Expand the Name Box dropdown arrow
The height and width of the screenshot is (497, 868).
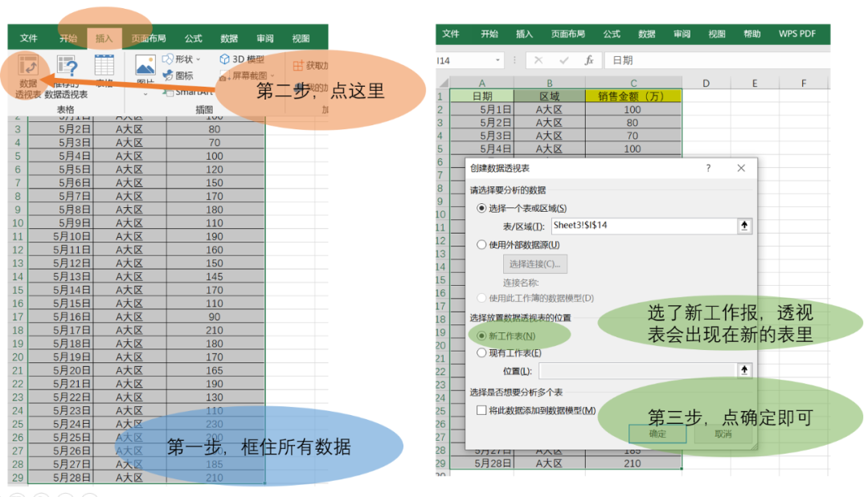pos(497,60)
